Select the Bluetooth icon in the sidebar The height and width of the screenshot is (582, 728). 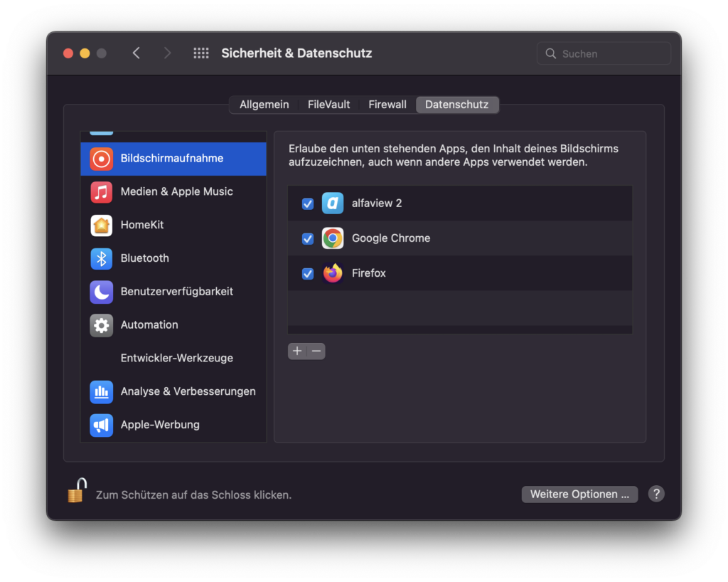(102, 258)
